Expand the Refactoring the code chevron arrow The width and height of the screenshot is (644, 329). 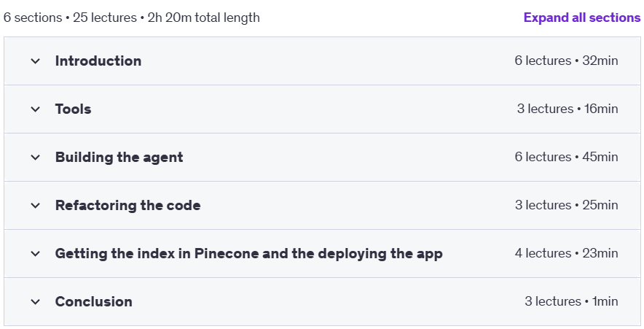(35, 206)
